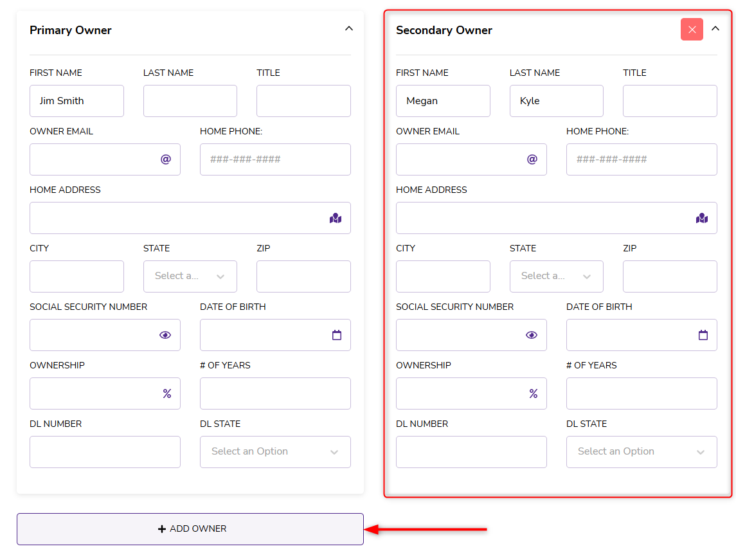This screenshot has height=560, width=736.
Task: Click the Primary Owner home address map icon
Action: [335, 219]
